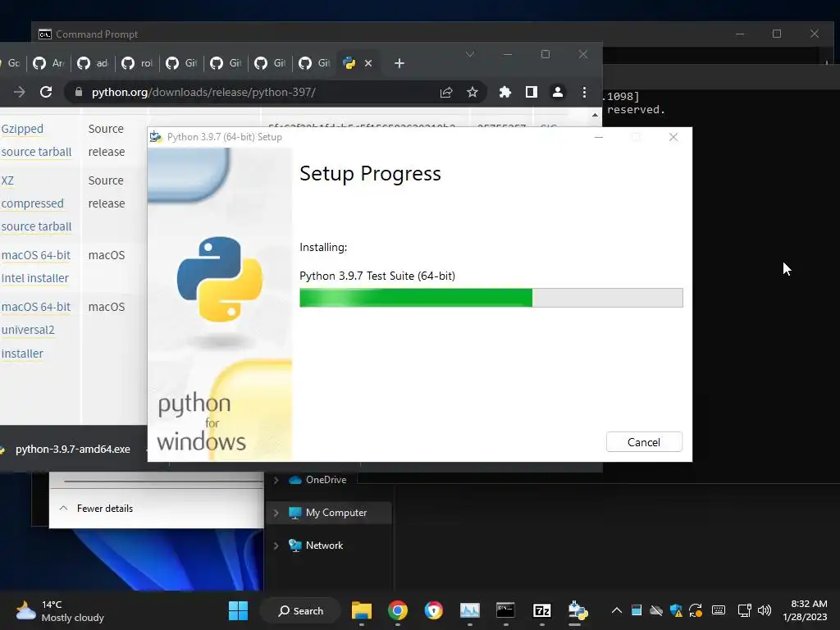The height and width of the screenshot is (630, 840).
Task: Switch to Command Prompt on taskbar
Action: tap(505, 610)
